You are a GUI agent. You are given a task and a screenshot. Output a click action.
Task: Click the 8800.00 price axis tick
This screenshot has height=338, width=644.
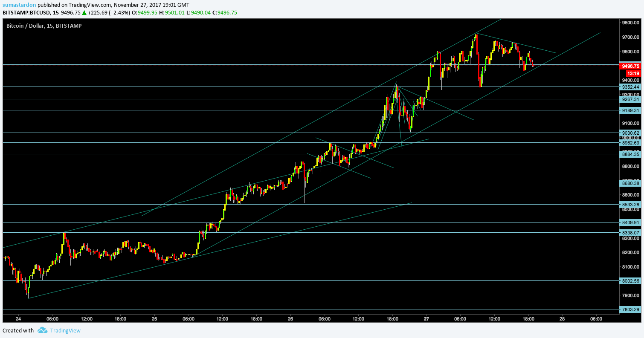(631, 167)
